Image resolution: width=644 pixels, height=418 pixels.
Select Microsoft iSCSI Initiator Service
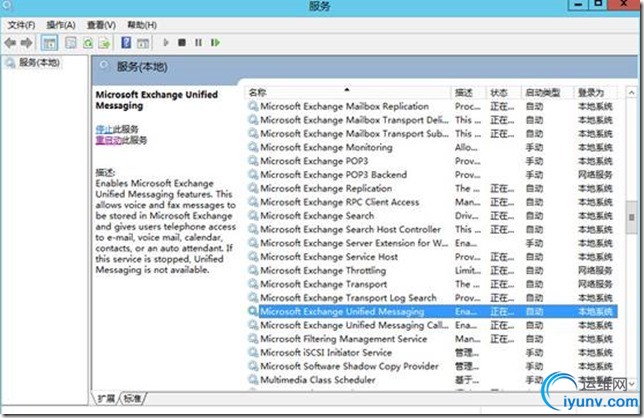(x=431, y=353)
